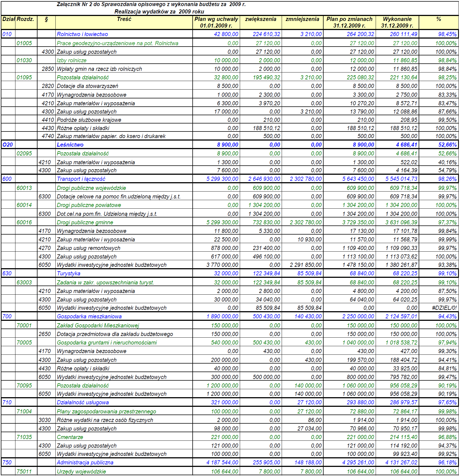Click the value '264 200,32'
This screenshot has height=476, width=460.
361,34
